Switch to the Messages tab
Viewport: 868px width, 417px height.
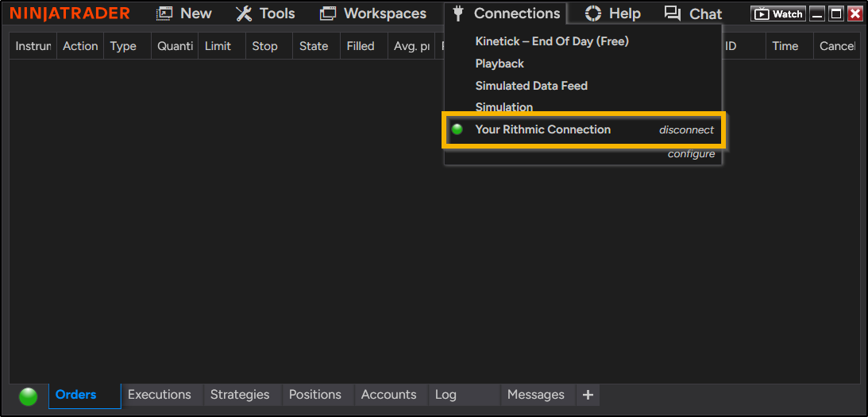click(x=536, y=395)
